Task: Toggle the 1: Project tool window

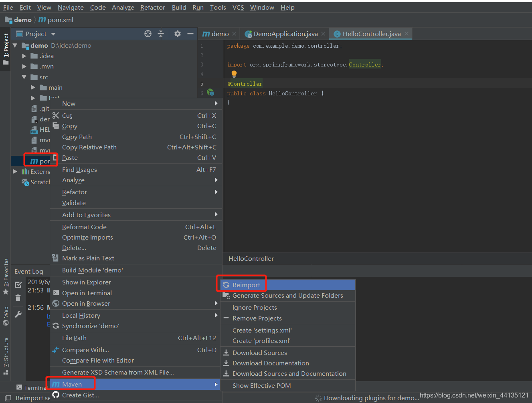Action: point(6,49)
